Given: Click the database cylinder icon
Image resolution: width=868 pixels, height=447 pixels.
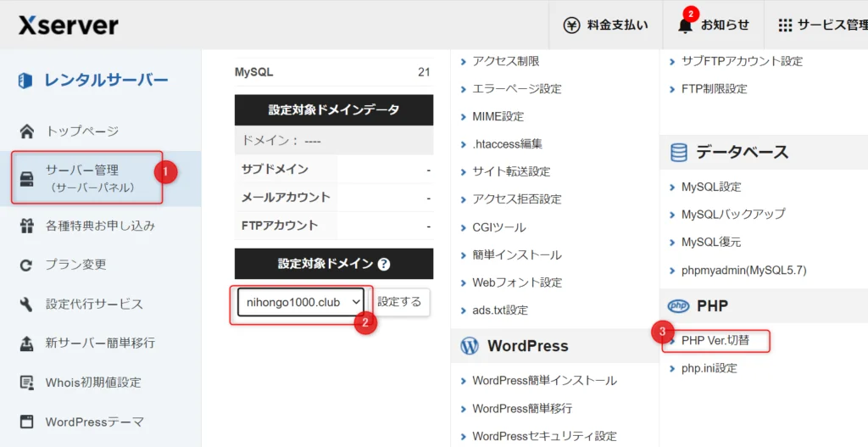Looking at the screenshot, I should click(679, 153).
